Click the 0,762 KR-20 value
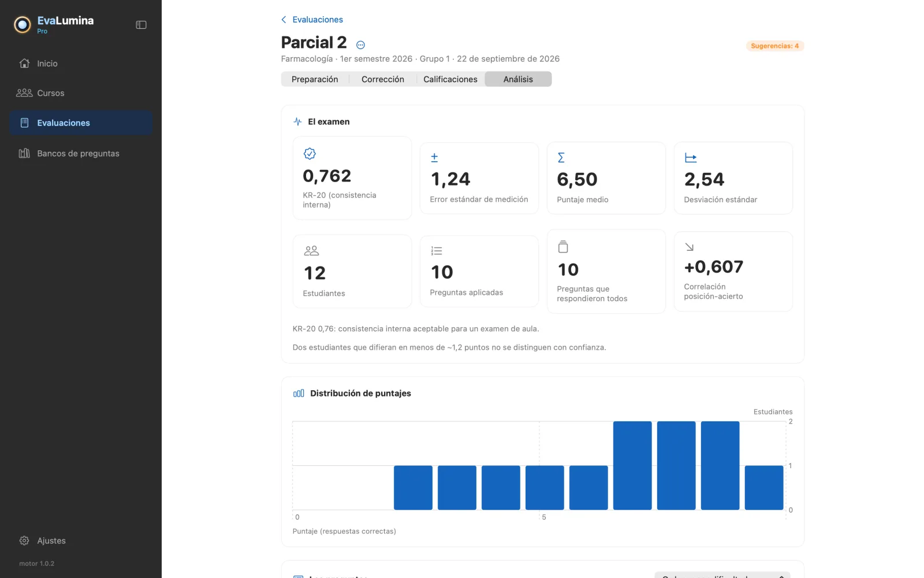 coord(327,176)
